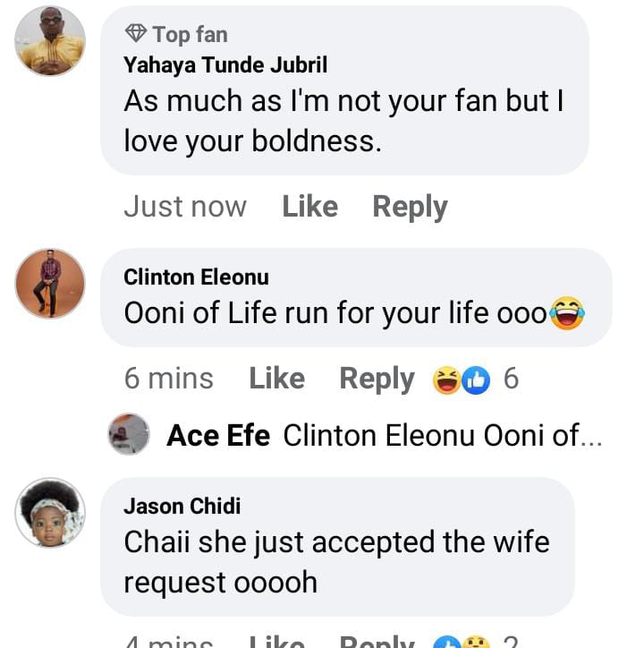View laughing reaction icon on Clinton's comment

445,380
